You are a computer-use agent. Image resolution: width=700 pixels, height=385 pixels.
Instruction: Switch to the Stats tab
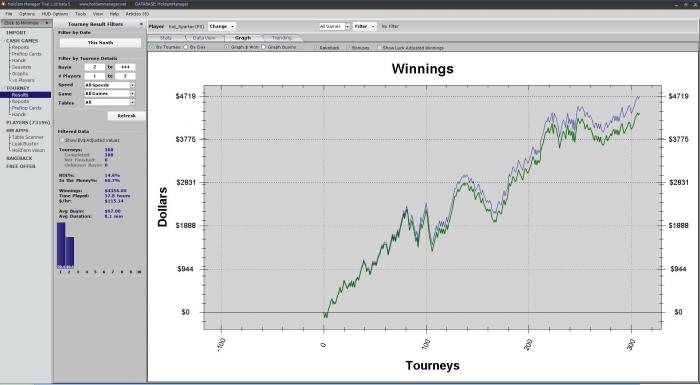(166, 38)
